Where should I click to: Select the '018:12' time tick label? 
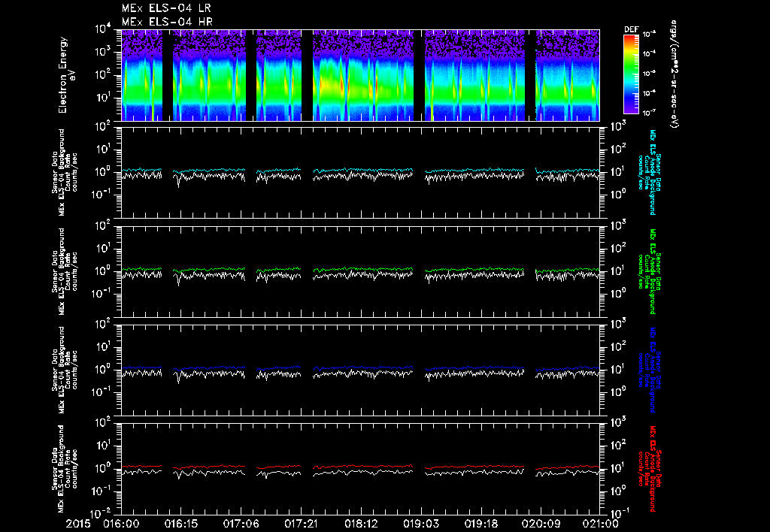click(x=361, y=524)
